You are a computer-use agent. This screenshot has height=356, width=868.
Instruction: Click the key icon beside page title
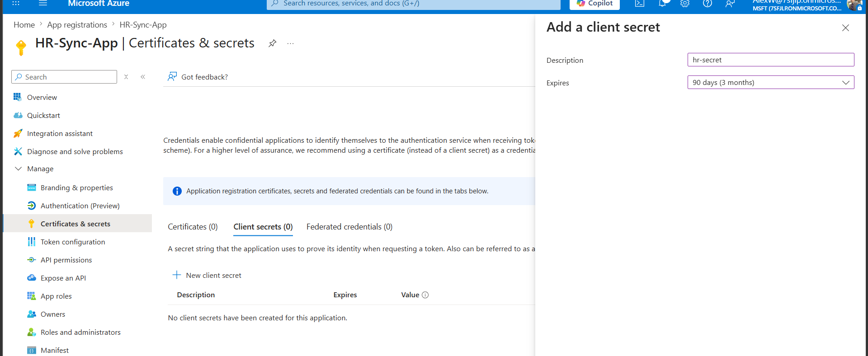click(21, 47)
